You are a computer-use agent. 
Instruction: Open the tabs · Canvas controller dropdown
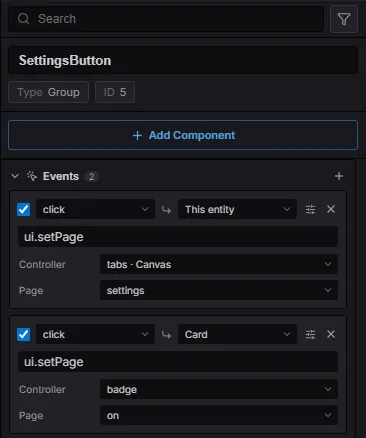[x=219, y=264]
